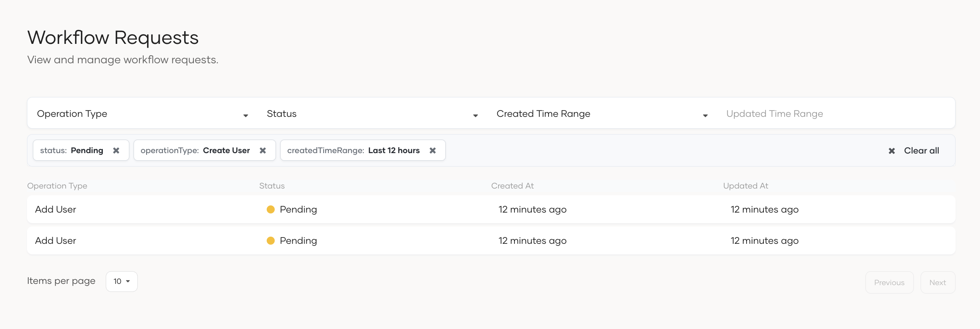This screenshot has width=980, height=329.
Task: Go to the Next page
Action: coord(938,283)
